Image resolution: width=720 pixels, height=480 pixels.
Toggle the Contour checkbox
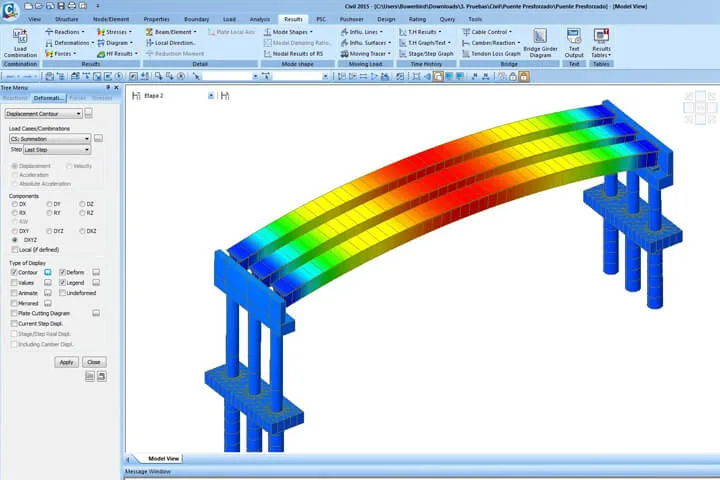(14, 272)
